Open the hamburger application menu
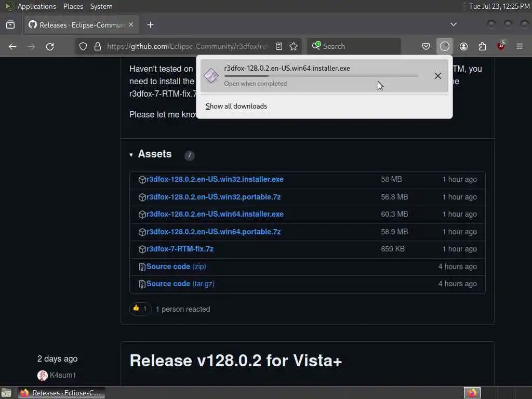 (520, 46)
